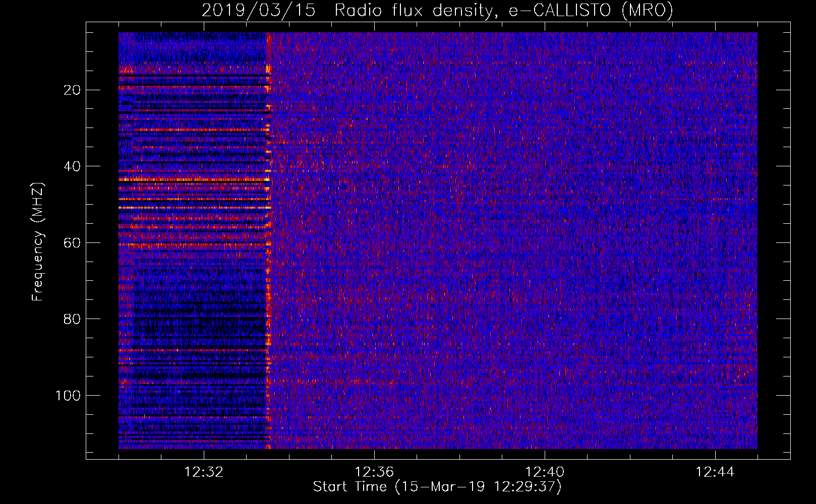The height and width of the screenshot is (504, 816).
Task: Click the frequency tick label '20'
Action: pos(73,90)
